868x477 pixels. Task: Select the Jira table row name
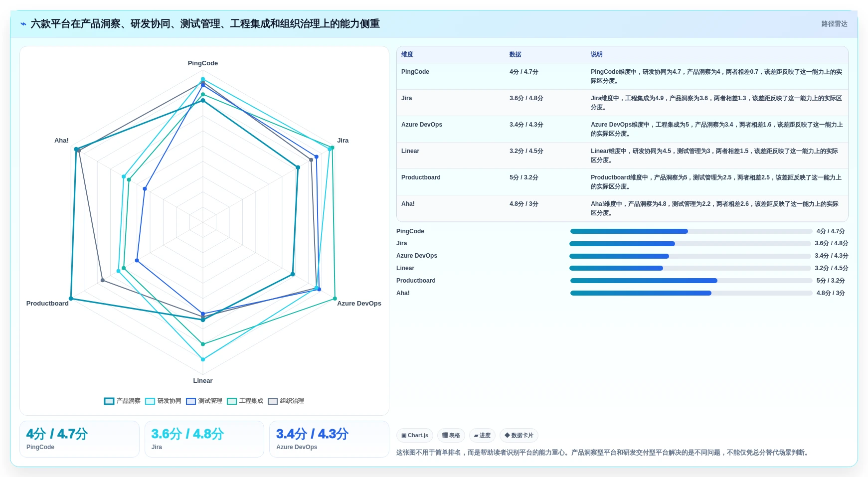(407, 98)
